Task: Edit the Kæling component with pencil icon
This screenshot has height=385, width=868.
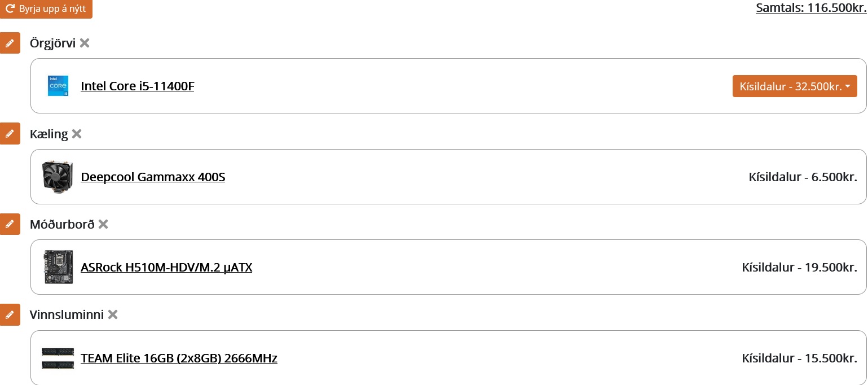Action: click(x=10, y=134)
